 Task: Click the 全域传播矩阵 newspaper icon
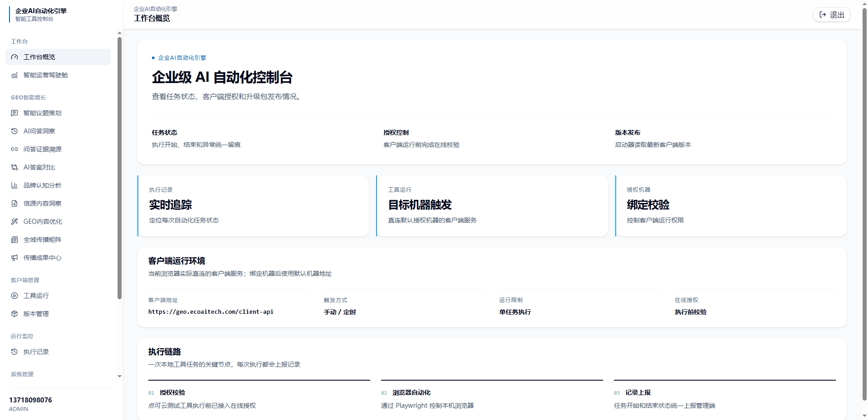click(x=14, y=240)
